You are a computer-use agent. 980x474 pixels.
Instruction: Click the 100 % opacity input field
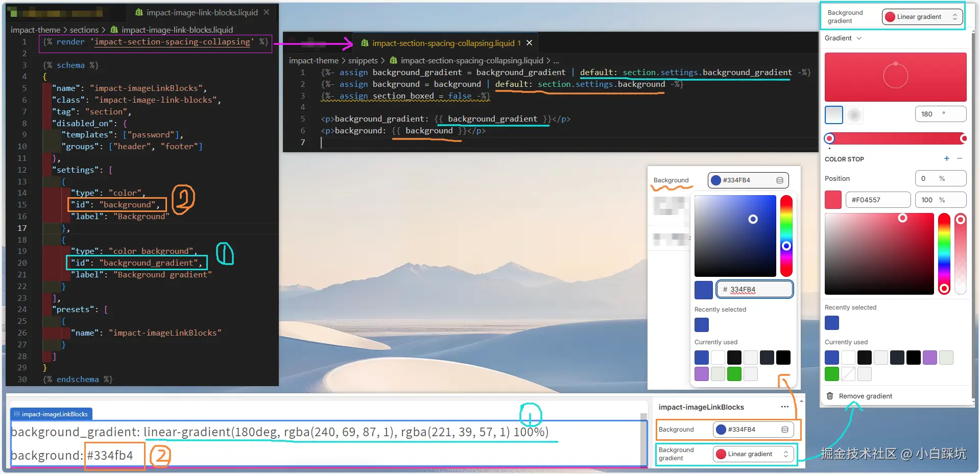click(x=941, y=200)
